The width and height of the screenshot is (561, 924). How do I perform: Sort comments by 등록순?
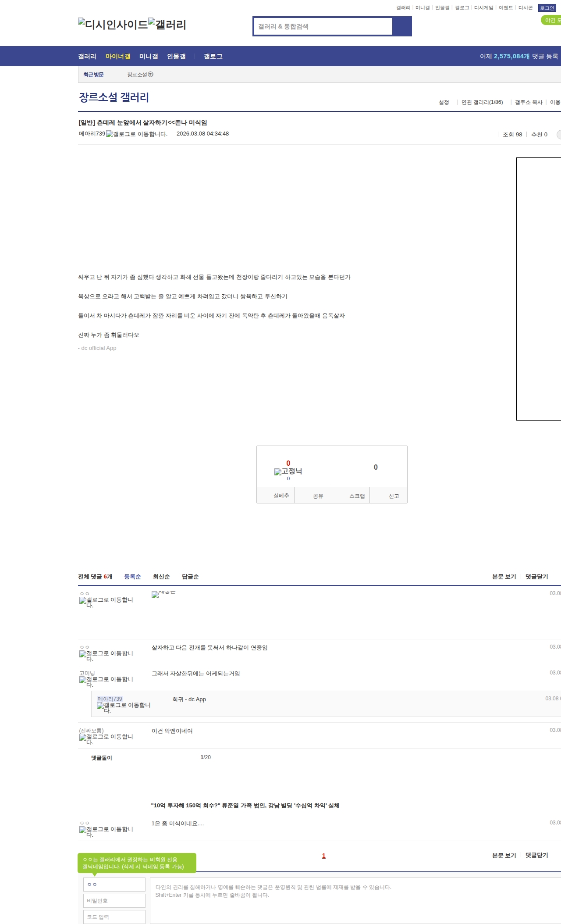pyautogui.click(x=132, y=577)
